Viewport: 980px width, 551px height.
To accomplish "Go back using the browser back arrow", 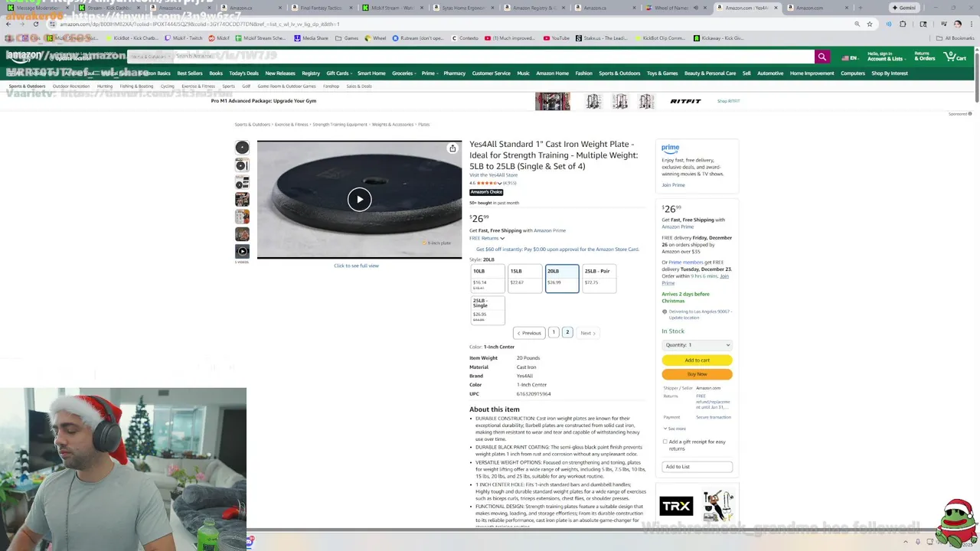I will click(8, 24).
